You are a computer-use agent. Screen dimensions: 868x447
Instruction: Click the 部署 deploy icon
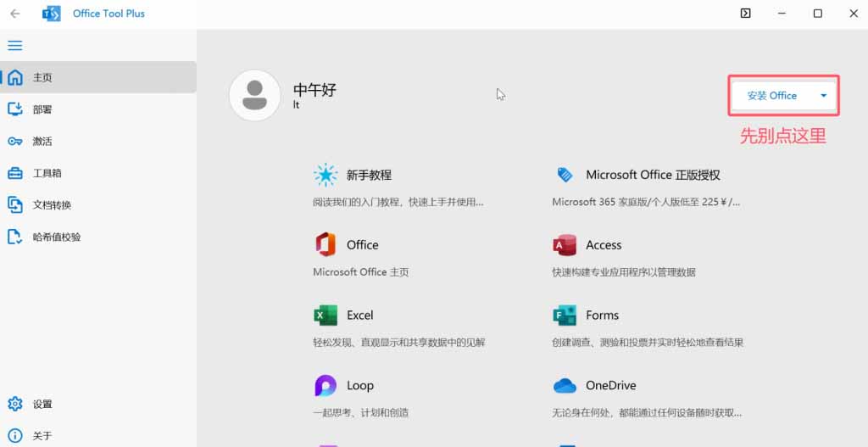(x=15, y=109)
